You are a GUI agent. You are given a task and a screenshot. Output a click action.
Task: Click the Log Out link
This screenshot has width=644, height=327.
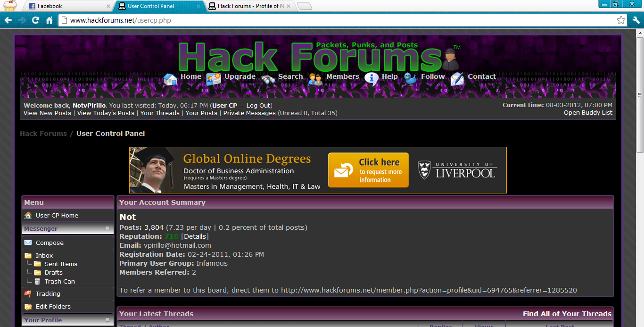(258, 105)
